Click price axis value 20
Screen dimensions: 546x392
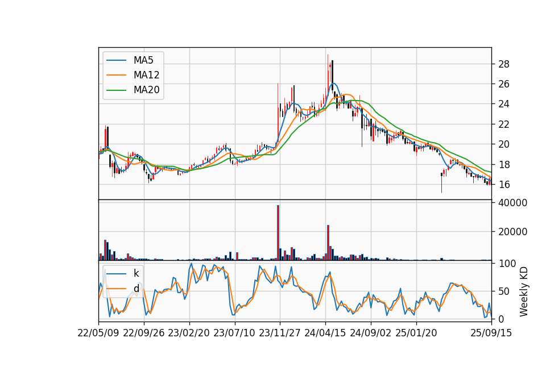tap(504, 144)
